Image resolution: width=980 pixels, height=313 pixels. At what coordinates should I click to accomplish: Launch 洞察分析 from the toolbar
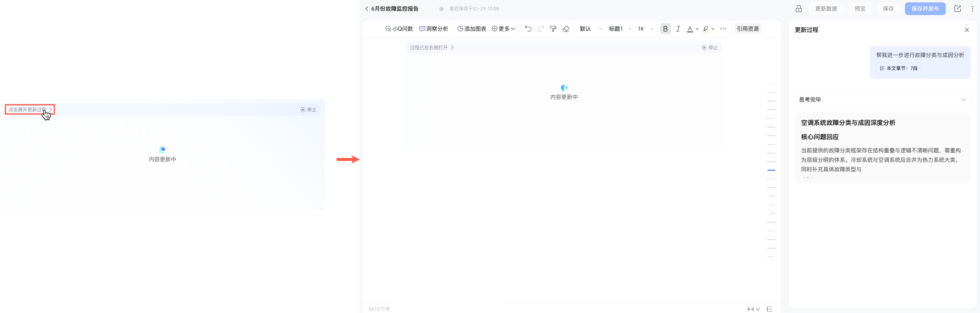coord(434,29)
